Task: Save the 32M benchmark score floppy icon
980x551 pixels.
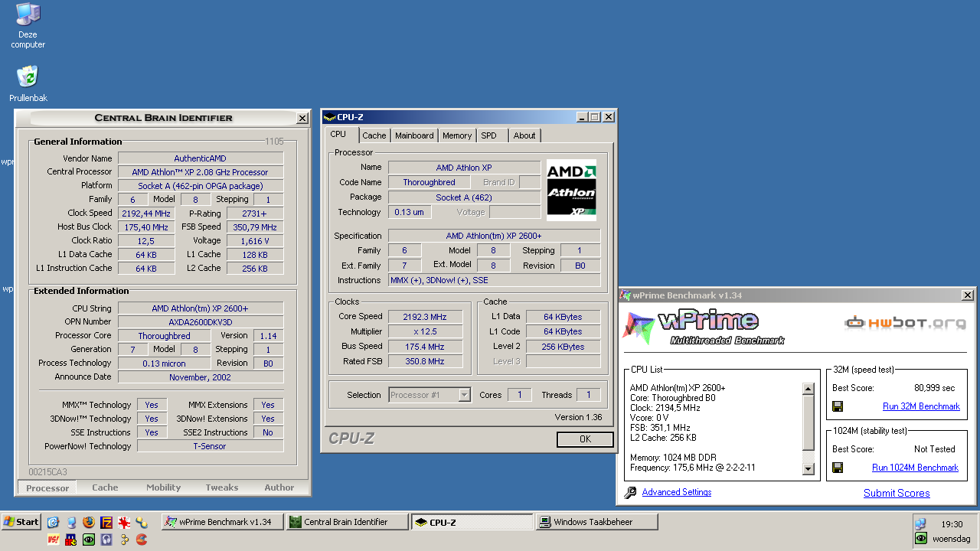Action: (838, 406)
